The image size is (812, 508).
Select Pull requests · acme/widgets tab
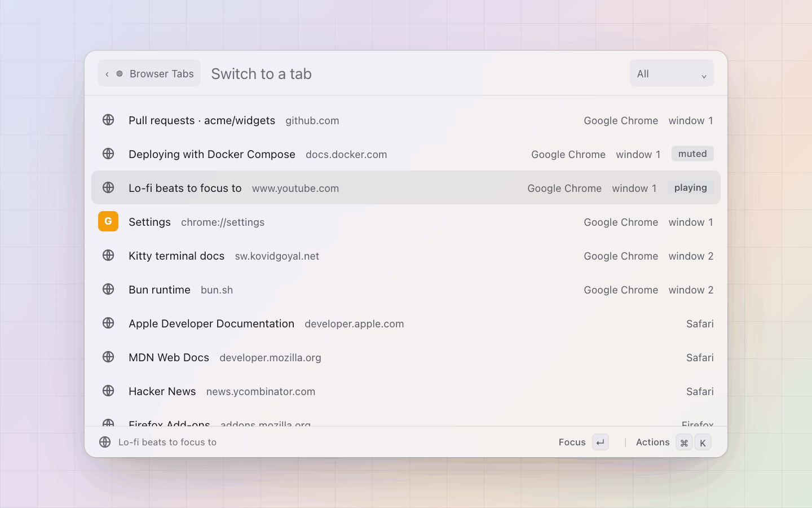tap(406, 120)
